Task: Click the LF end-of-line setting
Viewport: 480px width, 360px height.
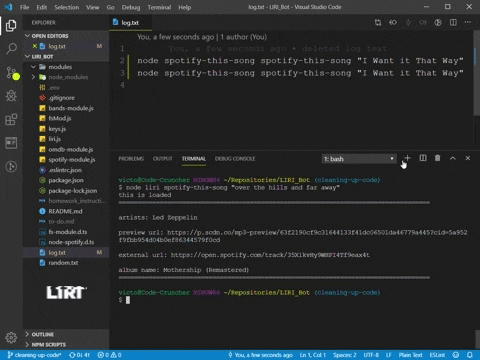Action: tap(389, 355)
